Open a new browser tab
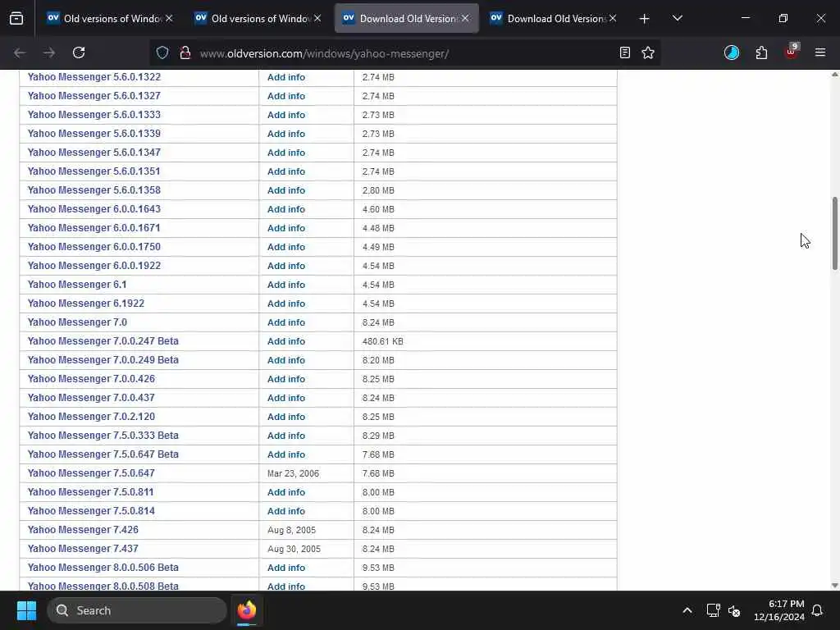The width and height of the screenshot is (840, 630). click(x=645, y=19)
